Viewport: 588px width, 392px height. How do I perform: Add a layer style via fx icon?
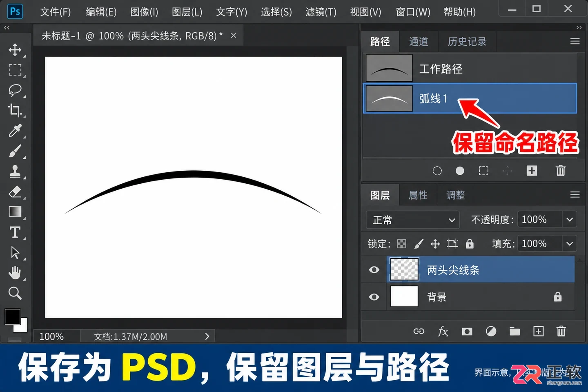443,331
